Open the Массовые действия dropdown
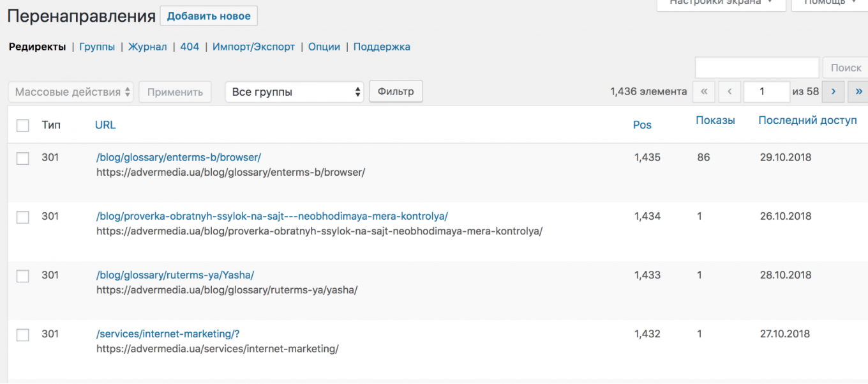This screenshot has height=384, width=868. (71, 92)
